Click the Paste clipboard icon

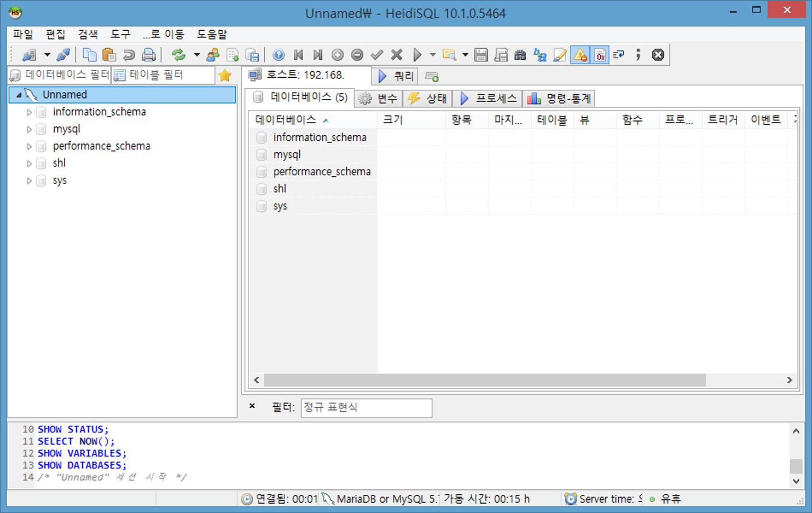point(109,55)
